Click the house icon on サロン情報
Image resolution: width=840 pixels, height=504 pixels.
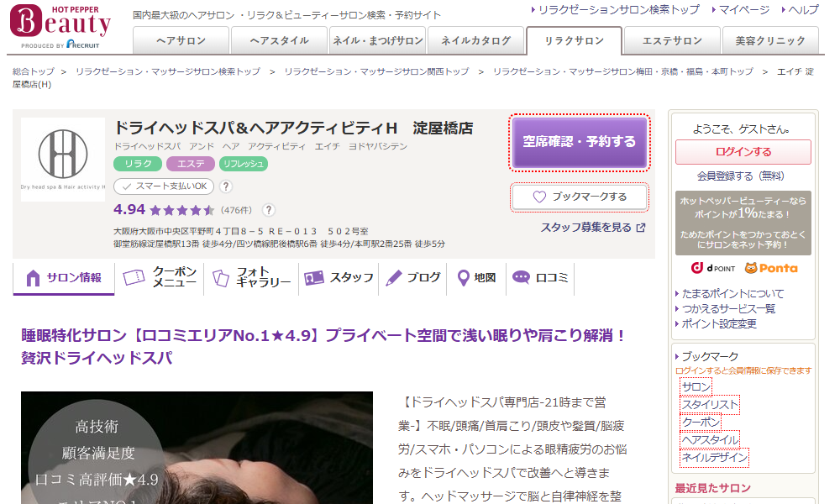point(34,278)
